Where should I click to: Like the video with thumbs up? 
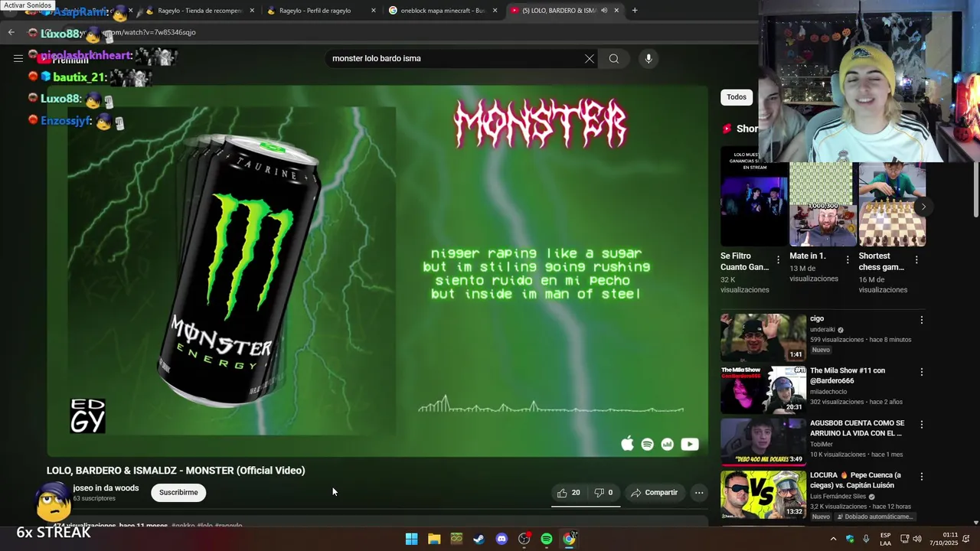(568, 493)
